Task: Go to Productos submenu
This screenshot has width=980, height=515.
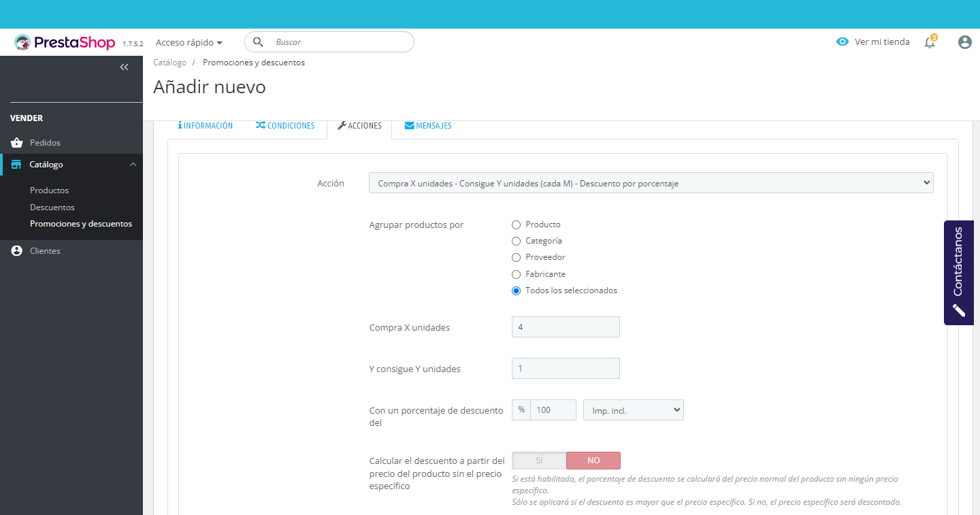Action: [49, 190]
